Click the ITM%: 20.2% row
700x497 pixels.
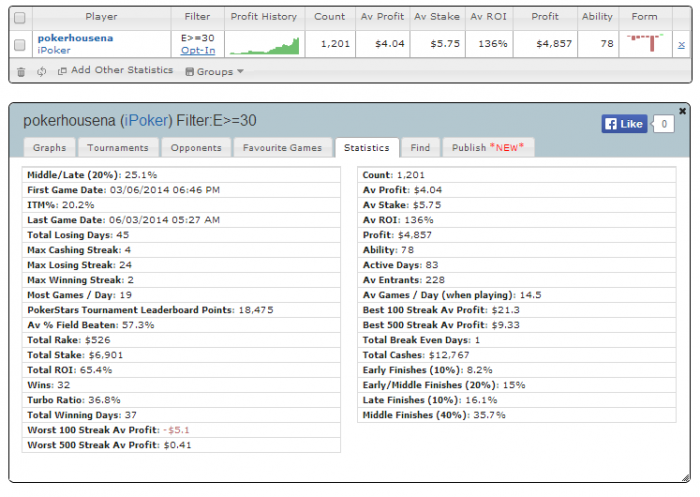pos(181,205)
